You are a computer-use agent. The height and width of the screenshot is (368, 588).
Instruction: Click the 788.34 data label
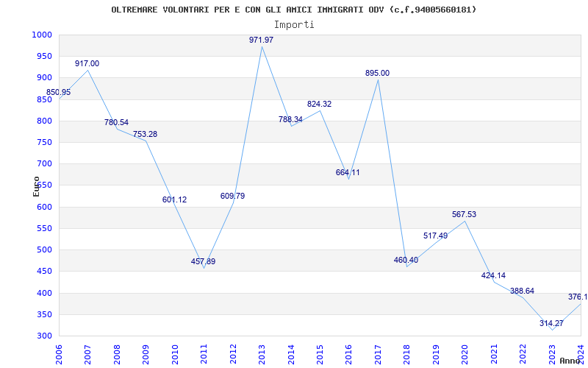click(x=290, y=119)
